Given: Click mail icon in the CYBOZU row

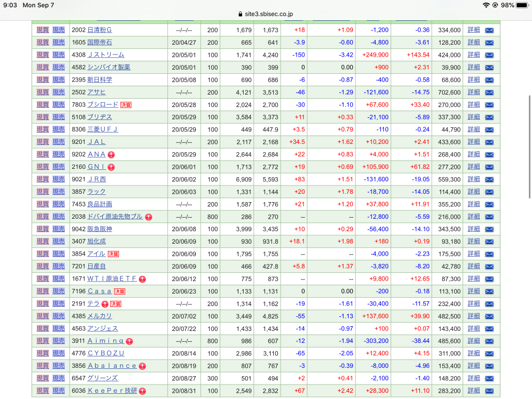Looking at the screenshot, I should tap(489, 353).
